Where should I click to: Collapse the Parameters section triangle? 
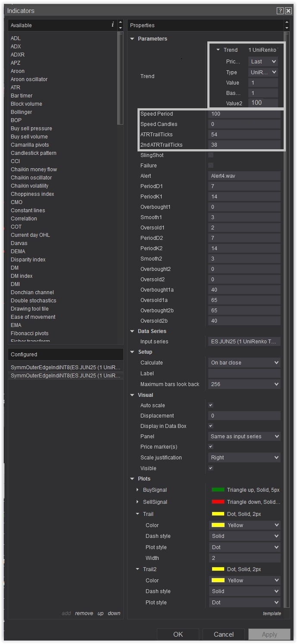[132, 39]
